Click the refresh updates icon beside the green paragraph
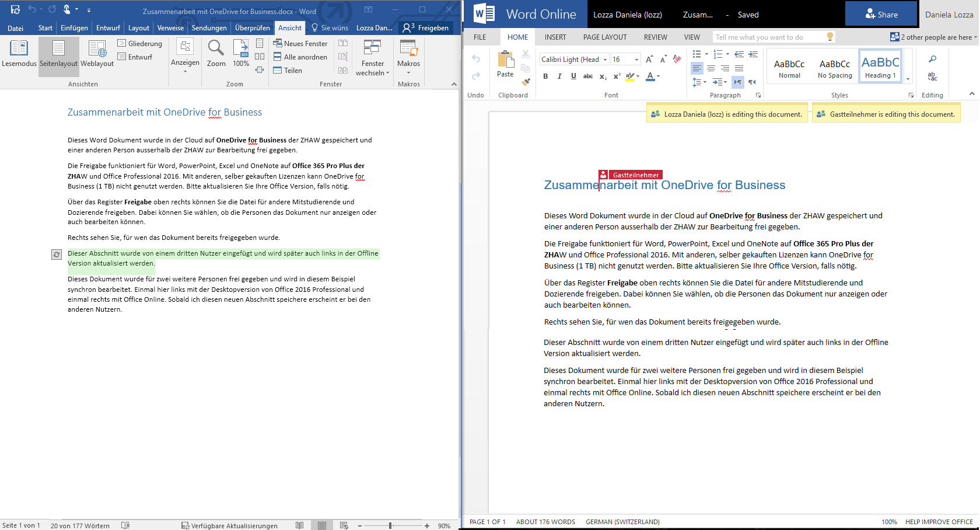Screen dimensions: 980x530 click(x=57, y=254)
